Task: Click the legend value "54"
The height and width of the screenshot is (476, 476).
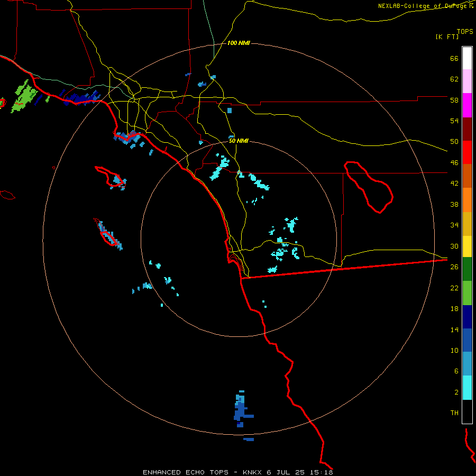Action: pyautogui.click(x=454, y=121)
